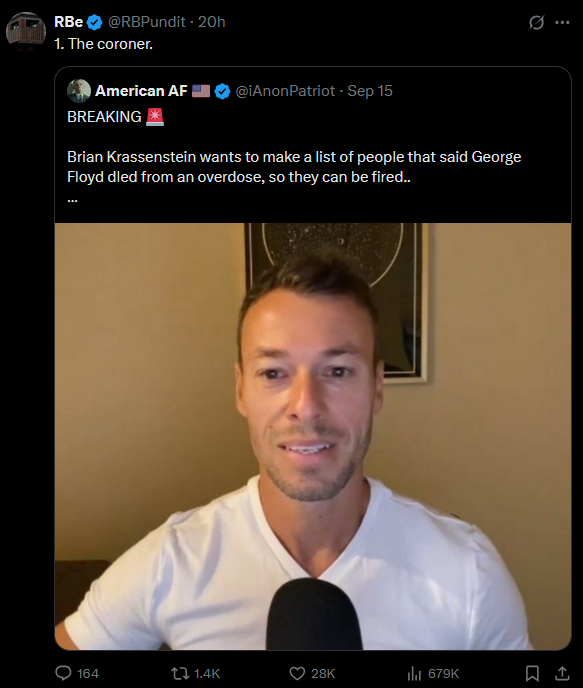This screenshot has width=583, height=688.
Task: Click the @iAnonPatriot handle
Action: pos(285,91)
